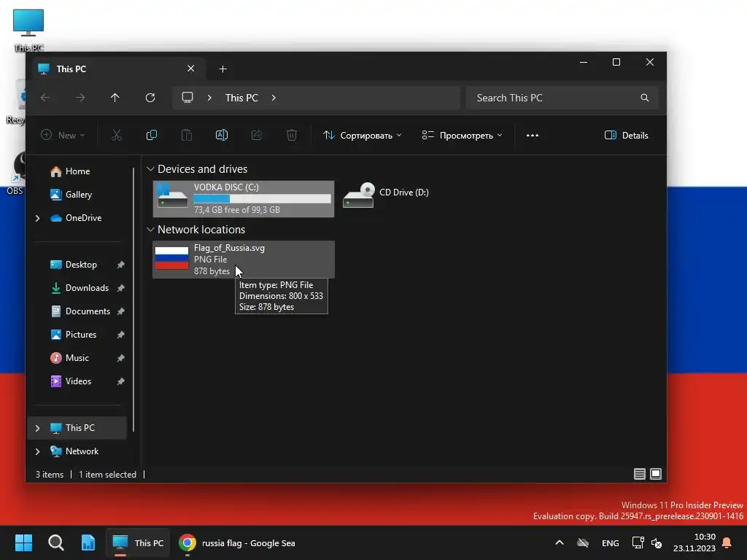The width and height of the screenshot is (747, 560).
Task: Expand Network node in sidebar
Action: pos(38,451)
